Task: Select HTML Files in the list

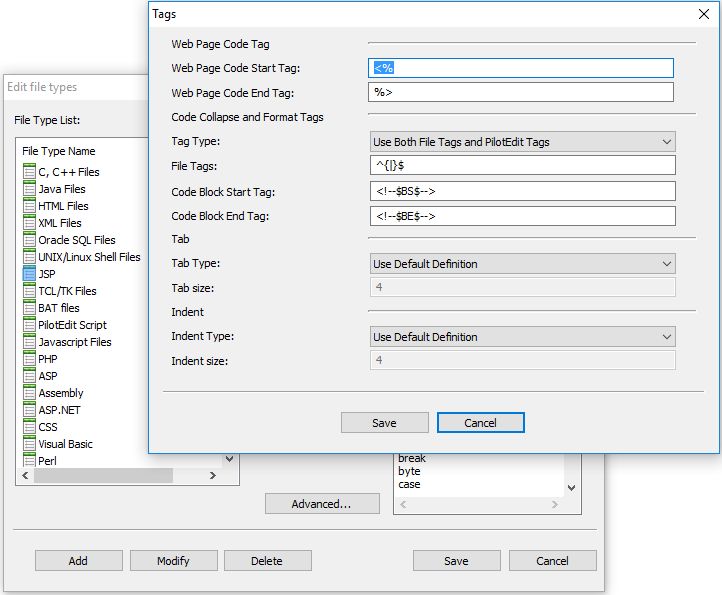Action: pyautogui.click(x=63, y=206)
